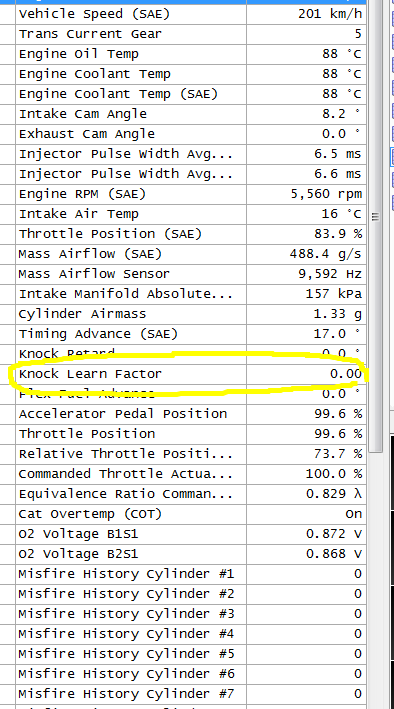The height and width of the screenshot is (709, 394).
Task: Select the O2 Voltage B1S1 row
Action: 191,534
